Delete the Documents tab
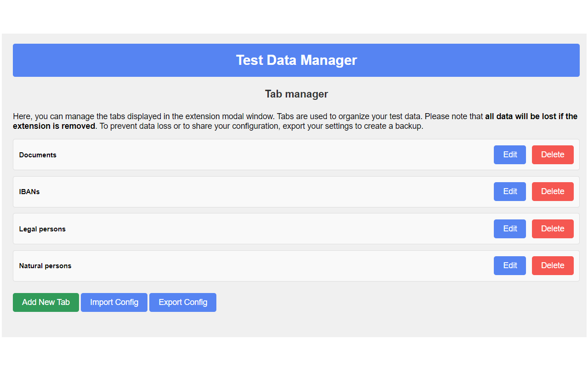Screen dimensions: 588x368 (553, 155)
